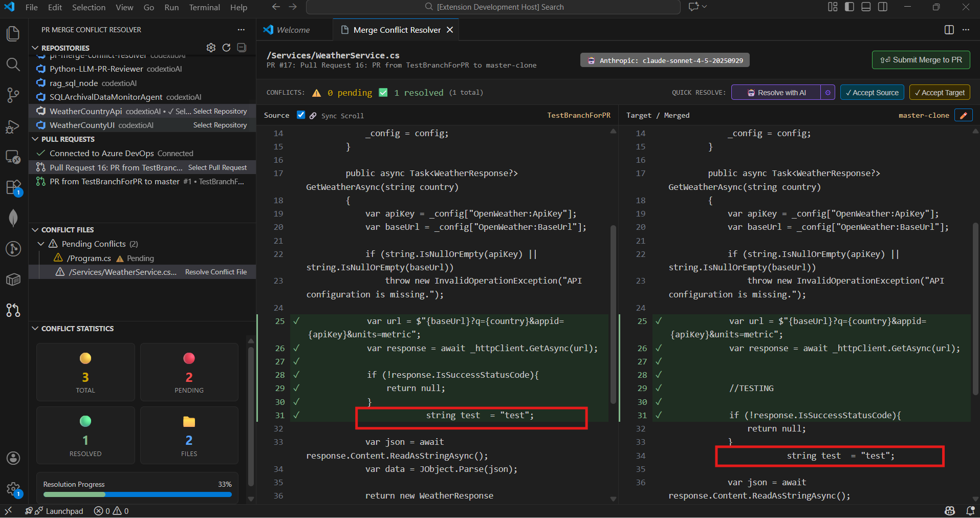
Task: Click Accept Target button
Action: point(940,93)
